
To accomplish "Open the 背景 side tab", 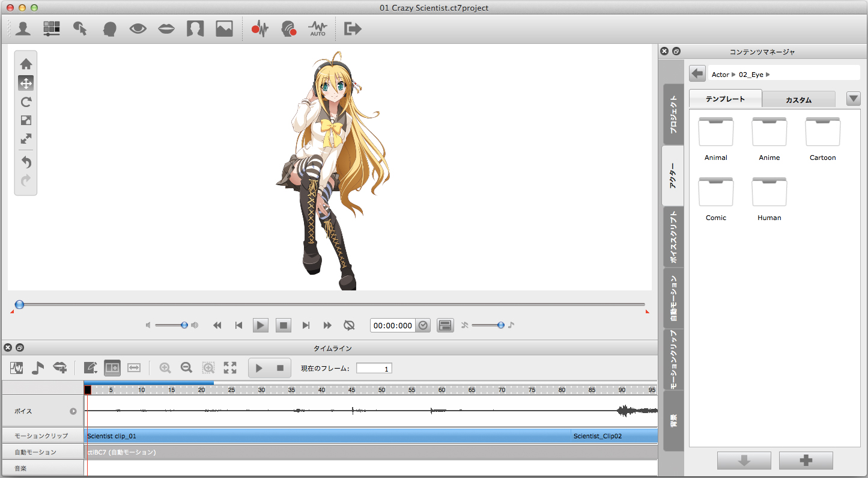I will point(673,421).
